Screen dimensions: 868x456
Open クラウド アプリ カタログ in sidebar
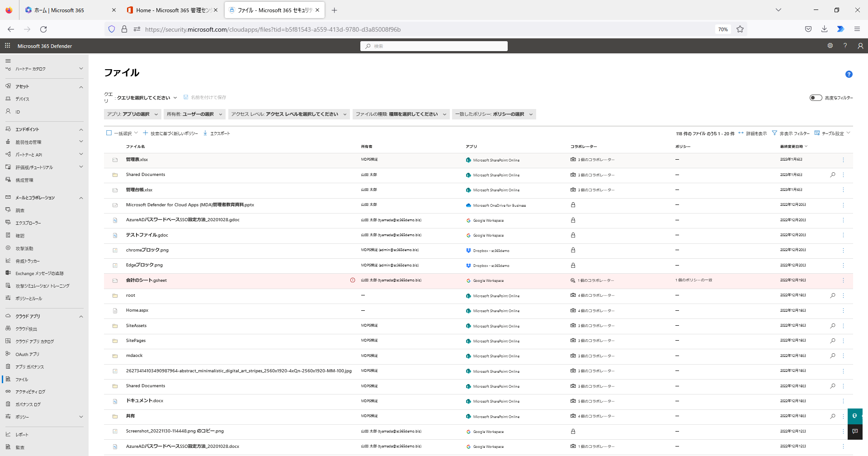(34, 342)
